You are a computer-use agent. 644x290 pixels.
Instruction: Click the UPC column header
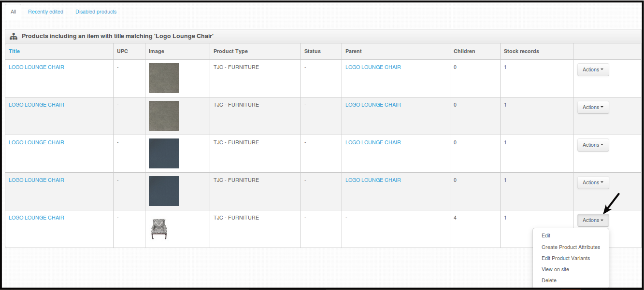point(123,51)
